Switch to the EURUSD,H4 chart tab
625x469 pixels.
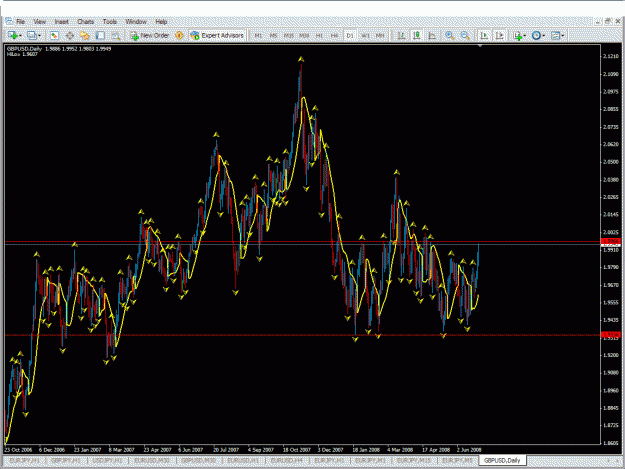coord(287,461)
